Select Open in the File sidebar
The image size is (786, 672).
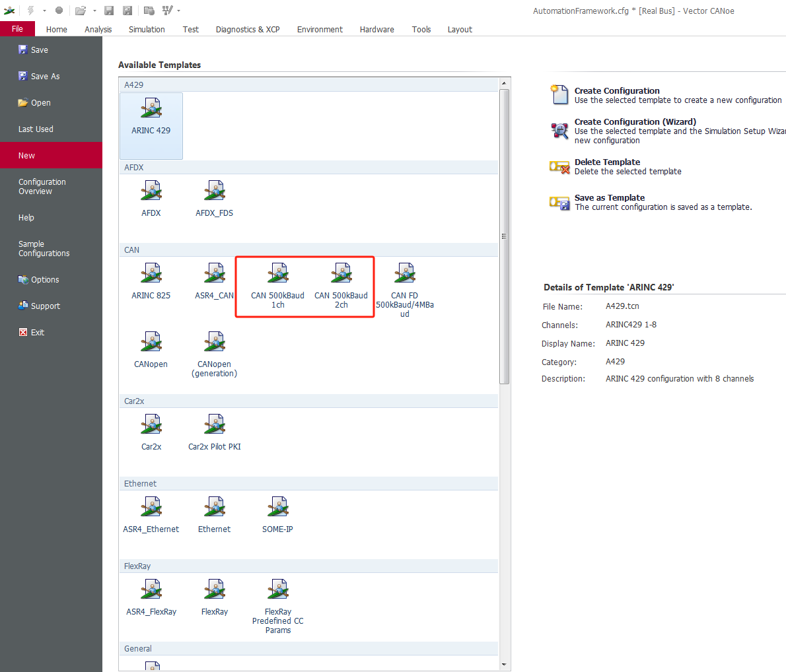51,103
